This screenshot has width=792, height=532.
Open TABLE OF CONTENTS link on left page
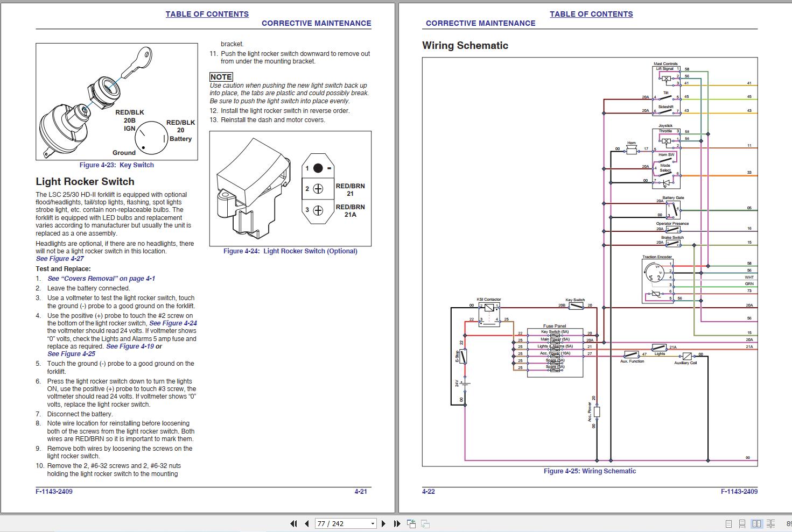[207, 14]
